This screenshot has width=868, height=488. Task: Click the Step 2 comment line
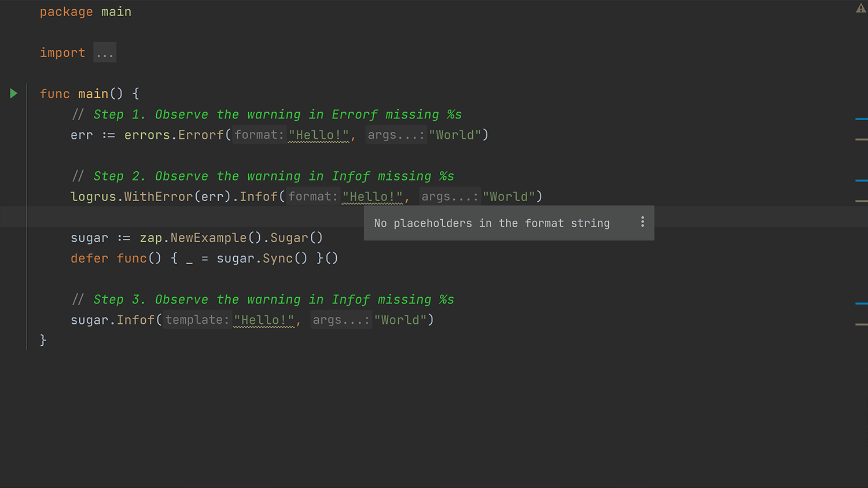click(263, 176)
